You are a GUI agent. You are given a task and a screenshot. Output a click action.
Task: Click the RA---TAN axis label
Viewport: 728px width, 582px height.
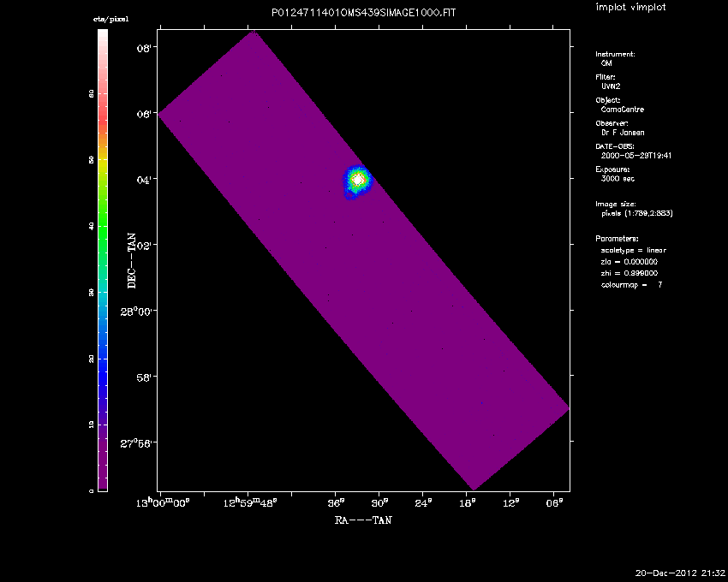(x=363, y=520)
